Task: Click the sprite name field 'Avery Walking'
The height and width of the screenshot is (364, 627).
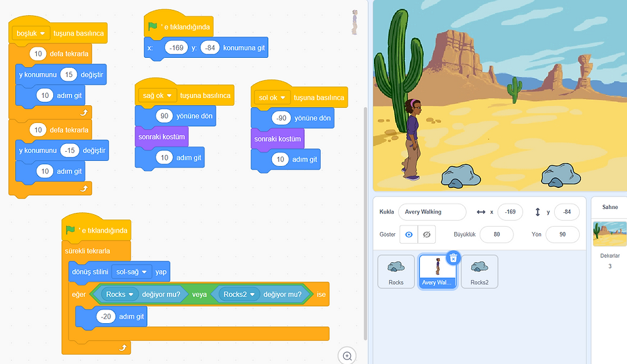Action: pos(432,212)
